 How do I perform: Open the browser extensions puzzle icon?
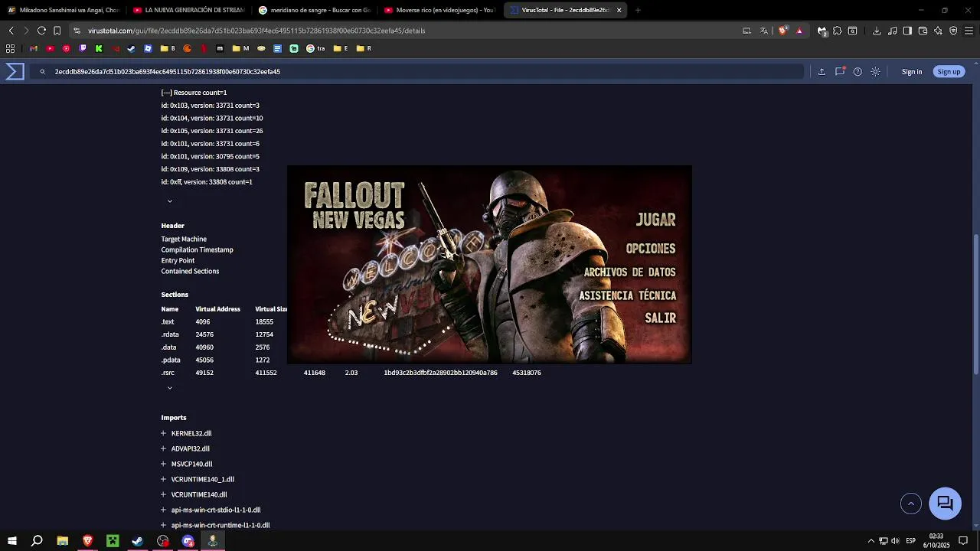click(x=838, y=31)
